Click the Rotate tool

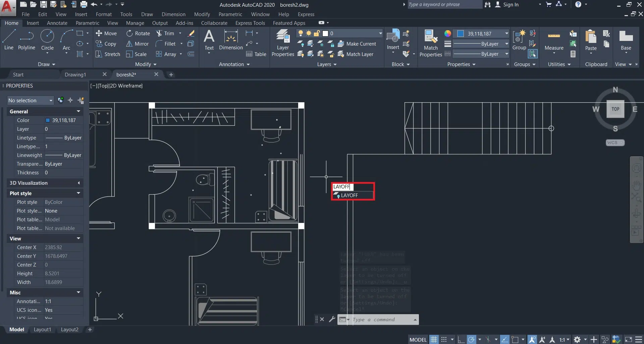[x=138, y=34]
